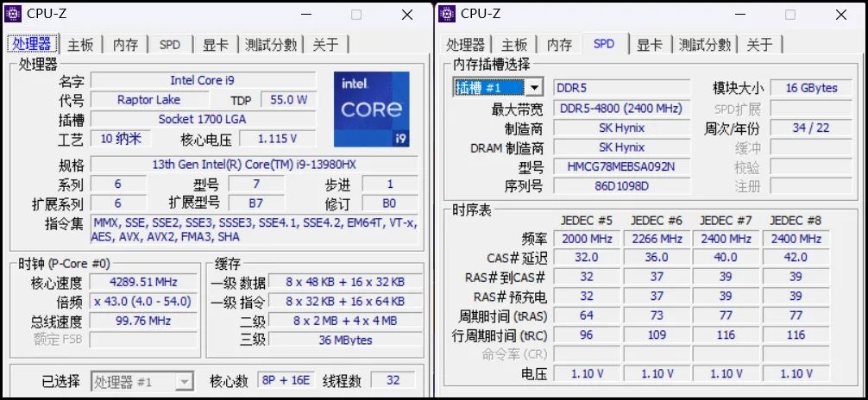Click the HMCG78MEBSA092N model number field
The image size is (868, 400).
point(621,166)
